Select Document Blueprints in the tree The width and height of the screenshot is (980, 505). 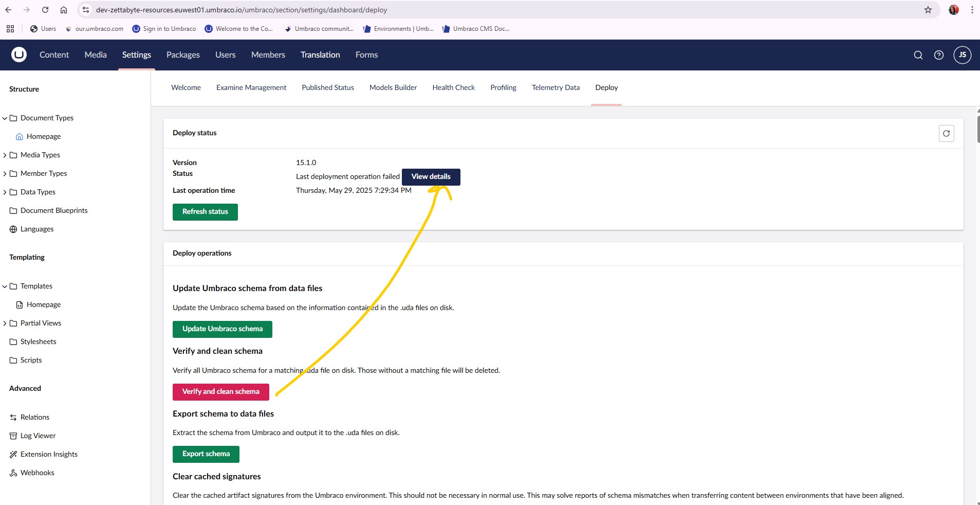54,211
